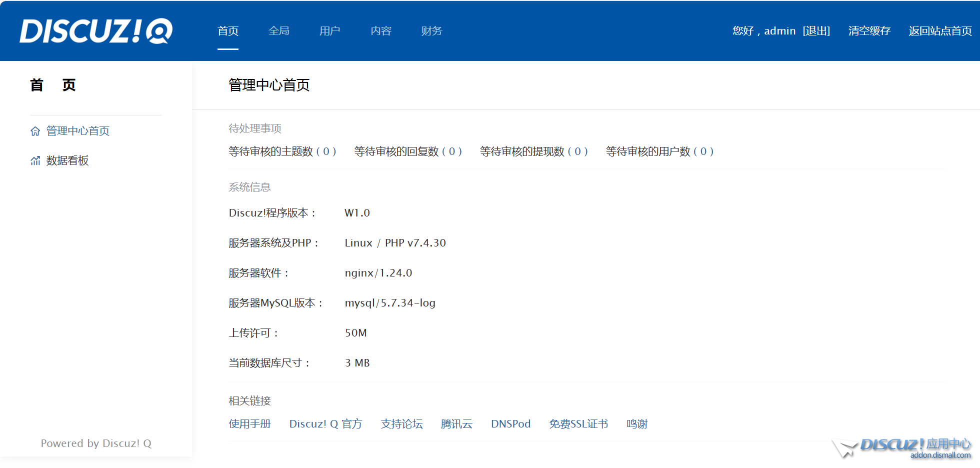Viewport: 980px width, 468px height.
Task: Click the 服务器软件 label
Action: click(259, 273)
